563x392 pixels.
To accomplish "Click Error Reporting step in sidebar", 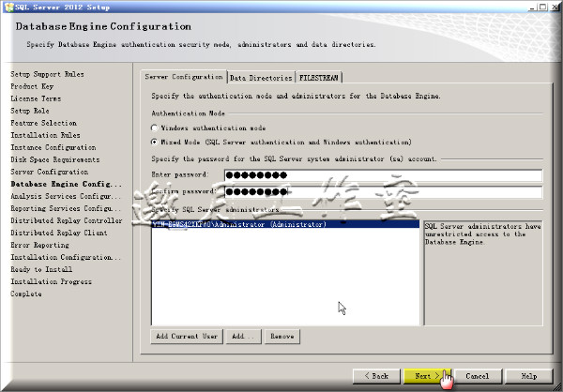I will pyautogui.click(x=39, y=245).
